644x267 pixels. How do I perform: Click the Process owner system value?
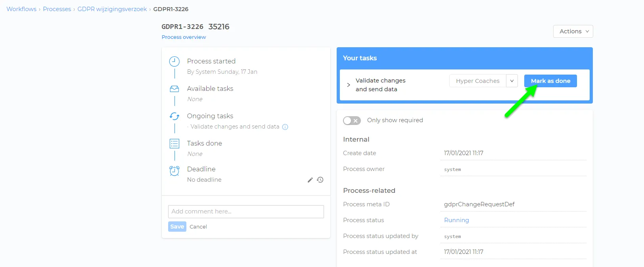pyautogui.click(x=452, y=169)
